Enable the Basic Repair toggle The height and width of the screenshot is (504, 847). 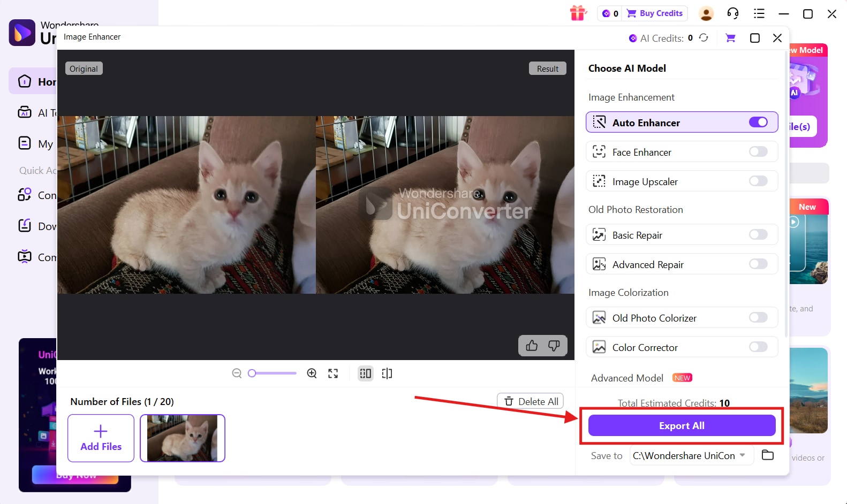point(758,235)
